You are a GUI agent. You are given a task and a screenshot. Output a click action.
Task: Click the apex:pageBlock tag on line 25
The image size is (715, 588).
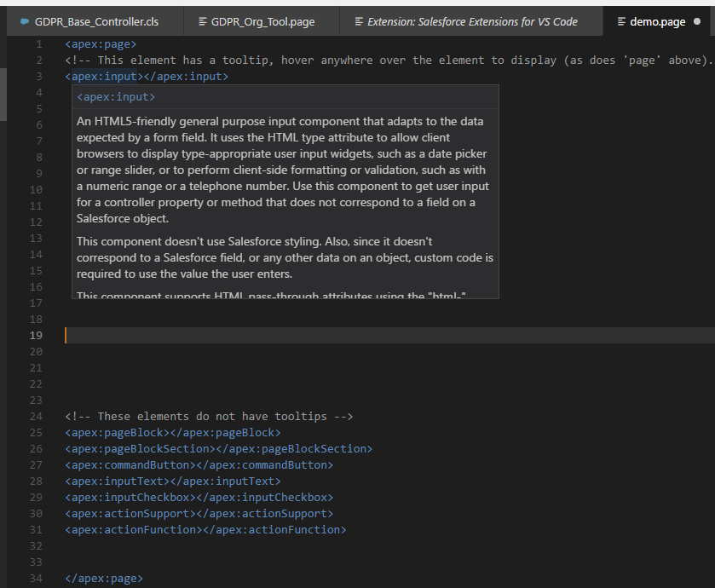(x=173, y=433)
